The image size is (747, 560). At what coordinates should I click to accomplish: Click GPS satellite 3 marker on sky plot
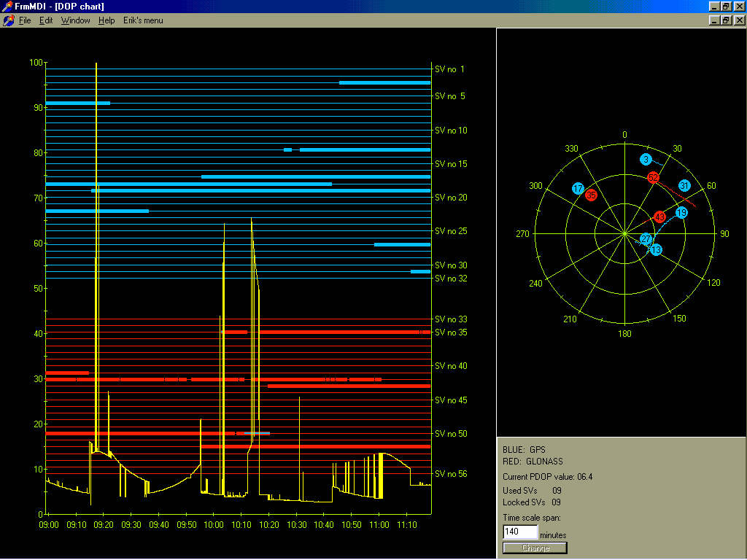(x=646, y=160)
